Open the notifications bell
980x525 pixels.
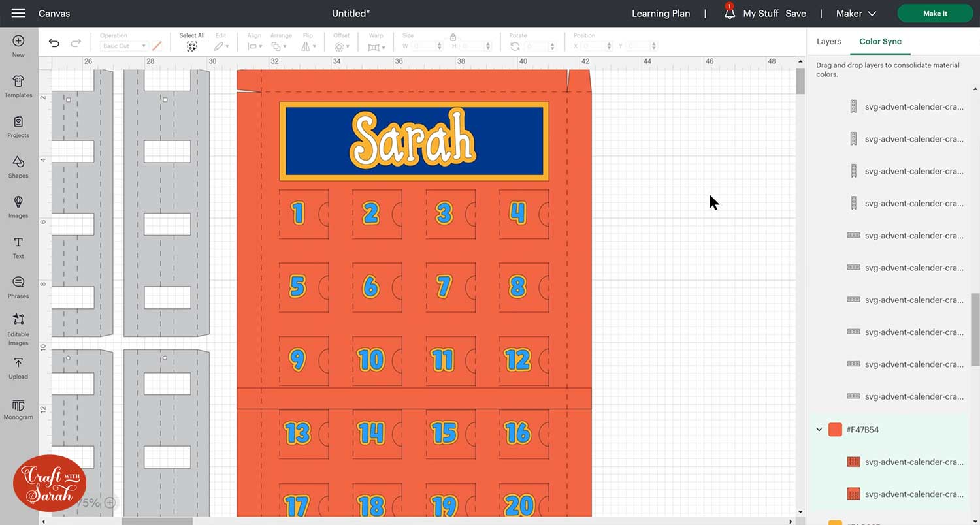click(729, 13)
